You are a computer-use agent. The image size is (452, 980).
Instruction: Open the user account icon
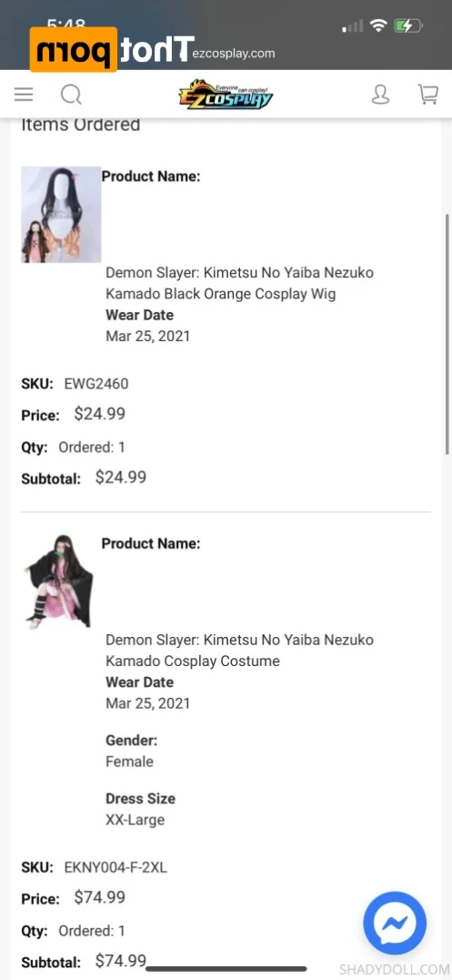[380, 95]
